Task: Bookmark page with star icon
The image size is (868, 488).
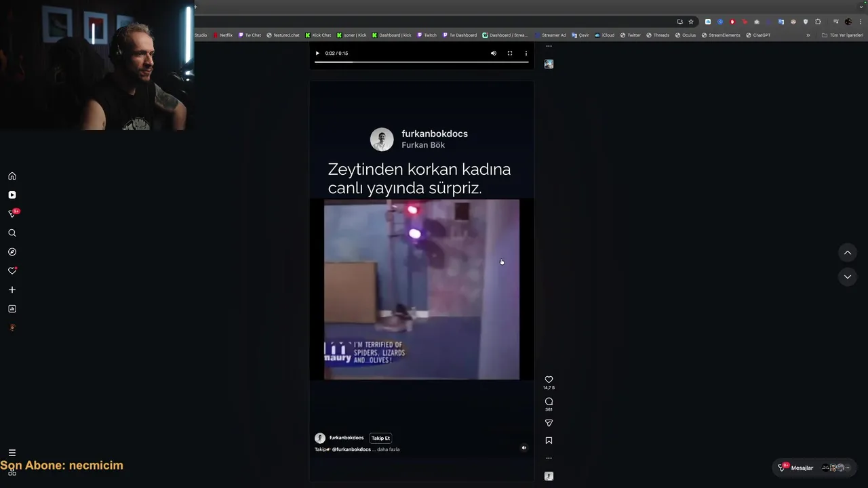Action: pos(691,22)
